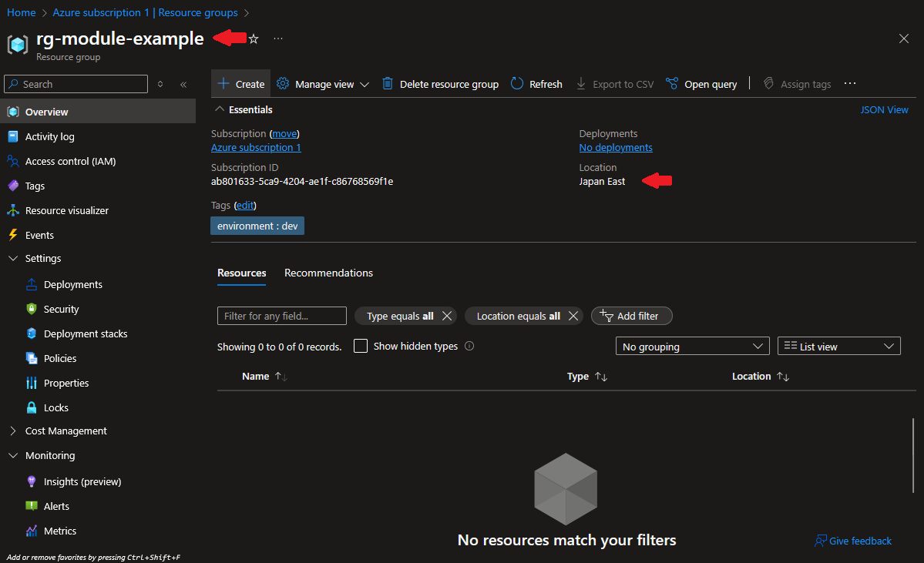Open the No grouping dropdown
Image resolution: width=924 pixels, height=563 pixels.
tap(692, 347)
